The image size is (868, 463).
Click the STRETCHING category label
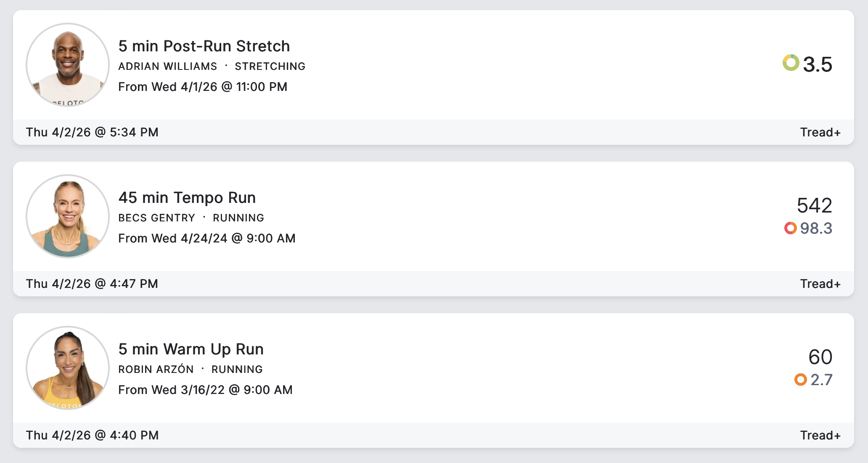270,67
